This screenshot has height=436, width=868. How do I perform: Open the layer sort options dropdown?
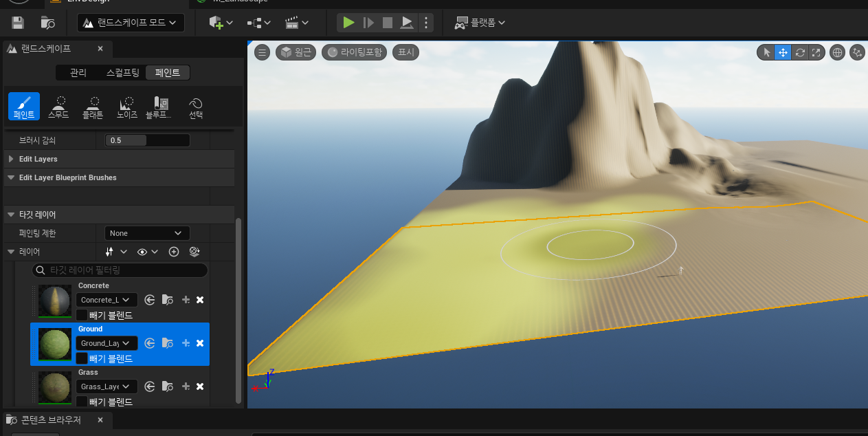pyautogui.click(x=116, y=252)
